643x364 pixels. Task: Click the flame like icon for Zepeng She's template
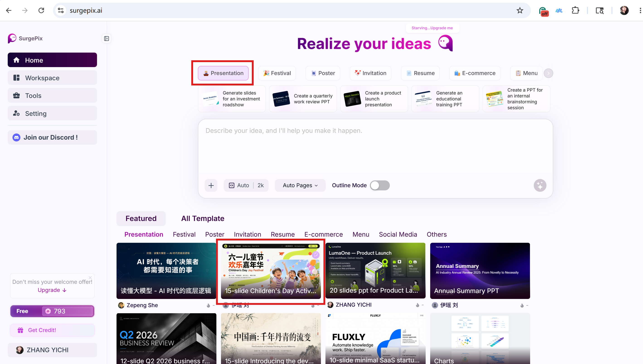click(x=208, y=305)
